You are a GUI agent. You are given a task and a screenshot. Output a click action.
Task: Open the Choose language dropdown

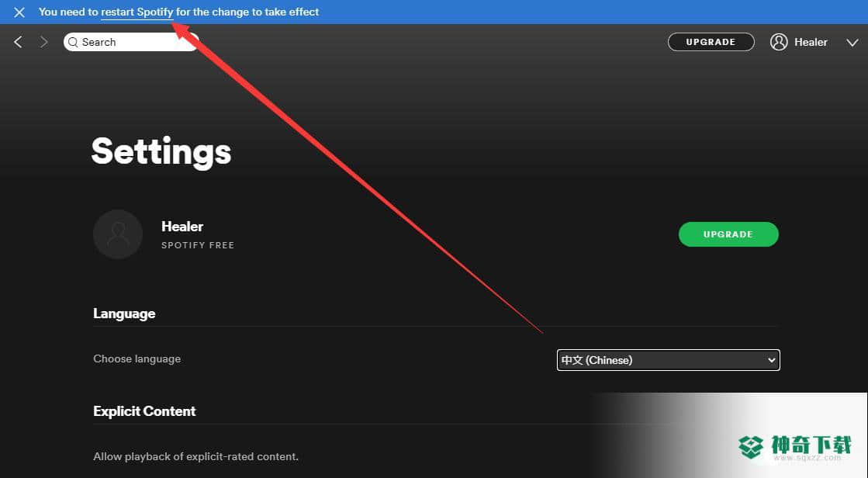668,360
